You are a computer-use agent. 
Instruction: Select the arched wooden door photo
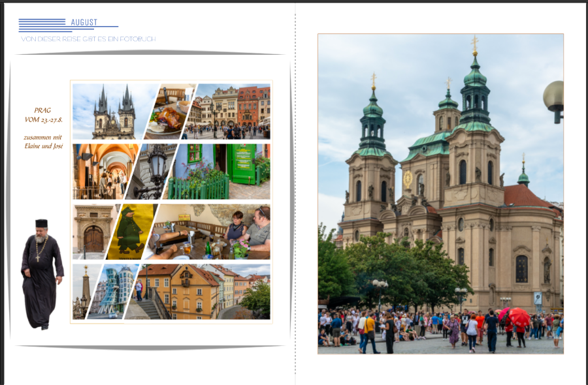[x=93, y=232]
